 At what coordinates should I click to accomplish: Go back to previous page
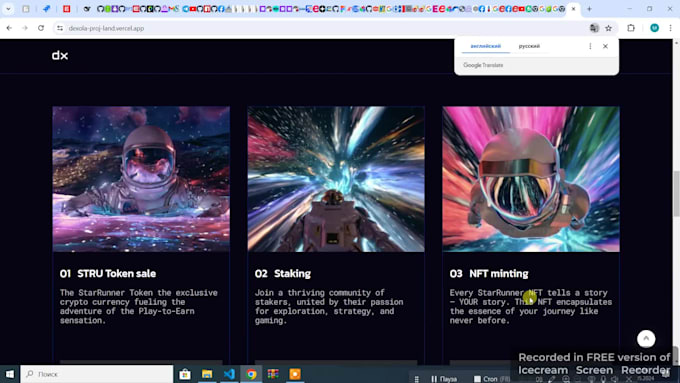point(9,28)
